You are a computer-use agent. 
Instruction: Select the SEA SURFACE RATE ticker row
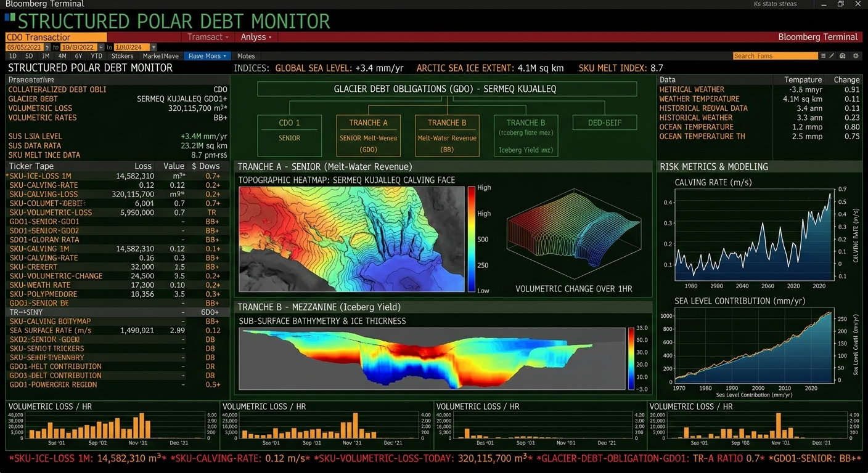(117, 331)
